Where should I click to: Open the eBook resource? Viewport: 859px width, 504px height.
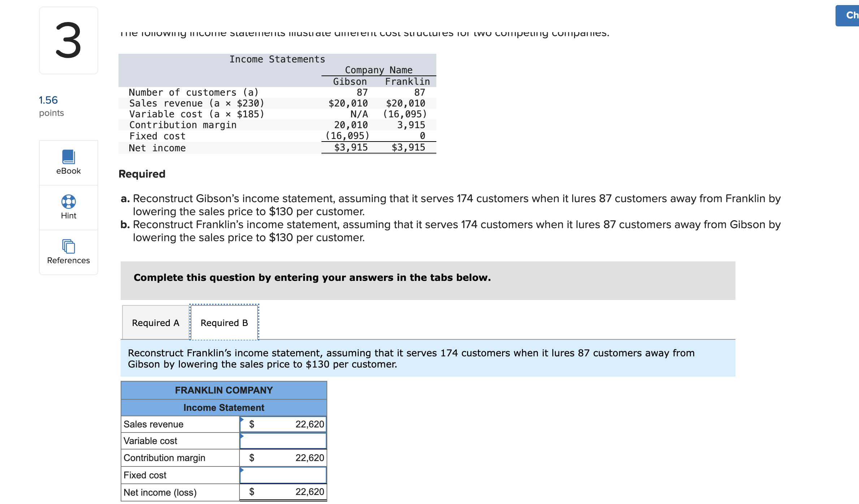click(x=68, y=162)
